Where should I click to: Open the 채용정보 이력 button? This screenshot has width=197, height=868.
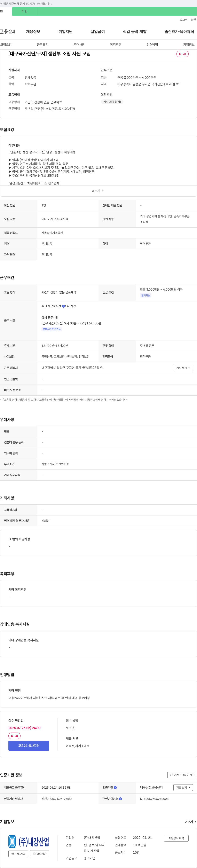[x=176, y=838]
